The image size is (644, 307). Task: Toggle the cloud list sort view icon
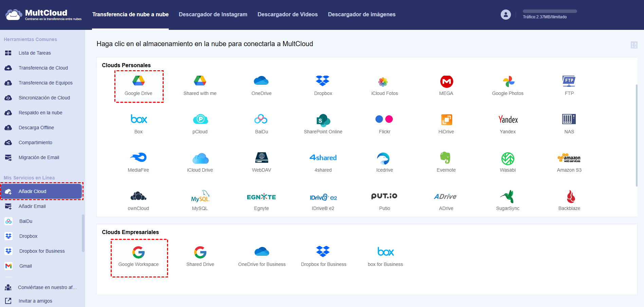[x=634, y=45]
